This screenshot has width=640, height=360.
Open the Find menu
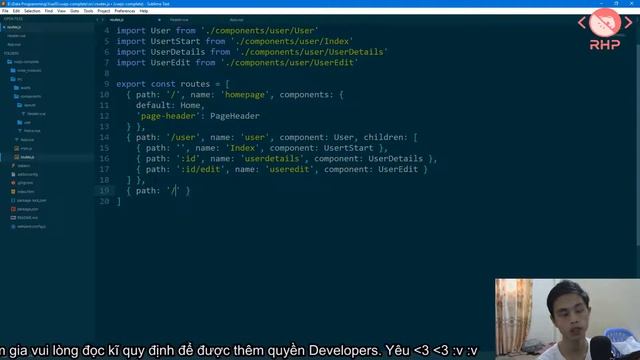tap(49, 11)
